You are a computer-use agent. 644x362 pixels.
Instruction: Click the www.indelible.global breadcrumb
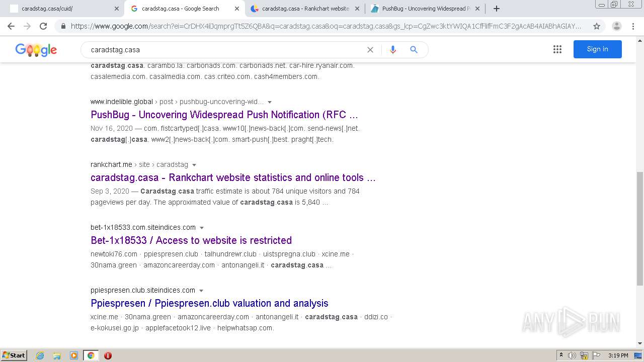tap(122, 102)
